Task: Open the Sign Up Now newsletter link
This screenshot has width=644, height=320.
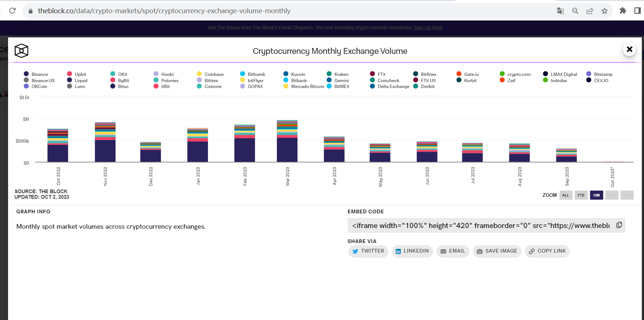Action: [428, 27]
